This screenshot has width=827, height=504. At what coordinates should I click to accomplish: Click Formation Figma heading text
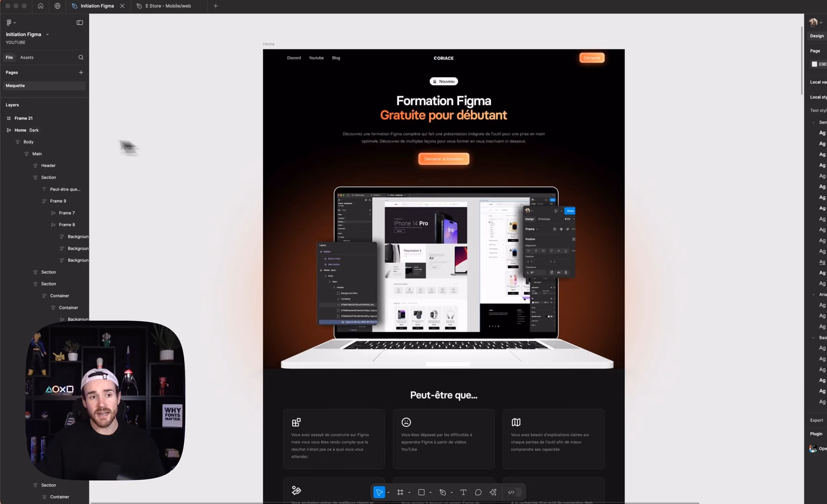[x=444, y=101]
